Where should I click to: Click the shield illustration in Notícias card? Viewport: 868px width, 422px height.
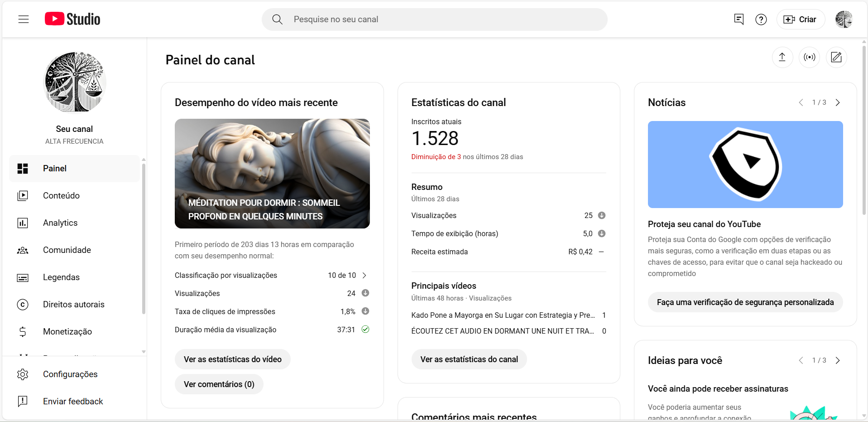pyautogui.click(x=745, y=164)
